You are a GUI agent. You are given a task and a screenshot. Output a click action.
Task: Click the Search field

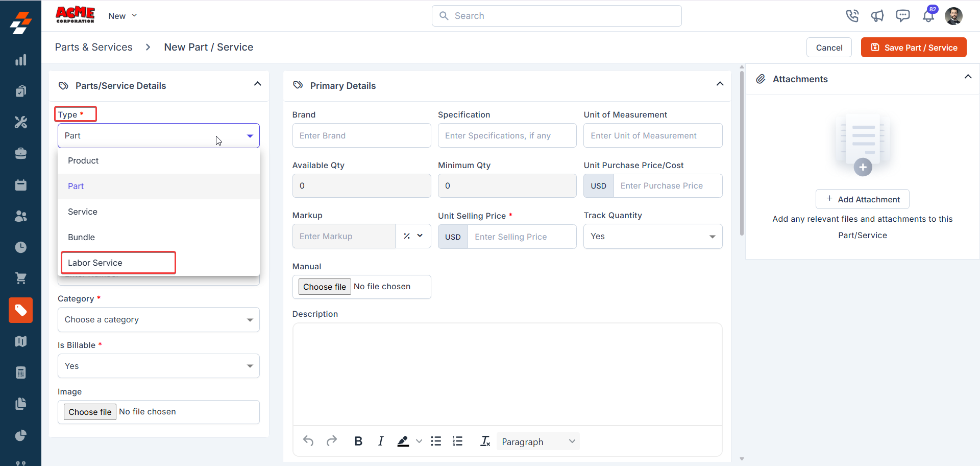(556, 16)
